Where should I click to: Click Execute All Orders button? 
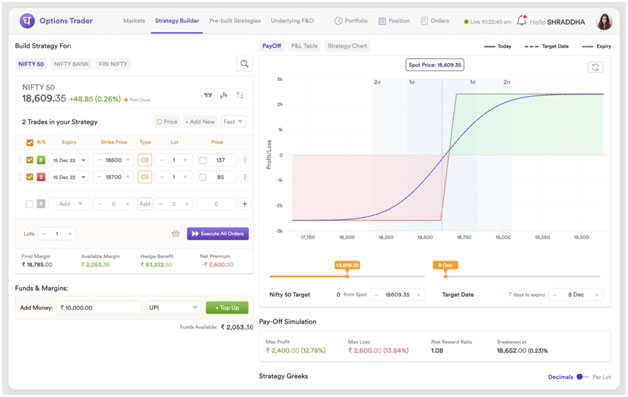(217, 234)
